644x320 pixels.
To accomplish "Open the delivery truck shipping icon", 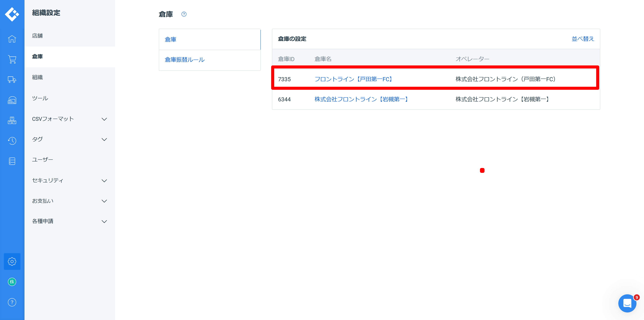I will pos(12,80).
